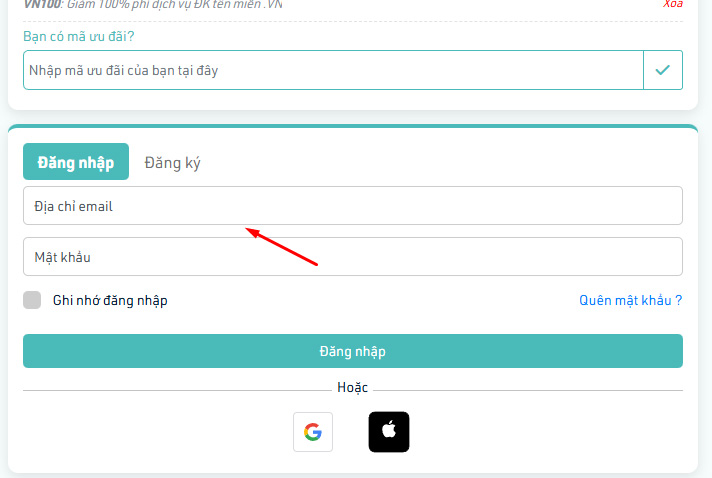Open the Quên mật khẩu ? link

[630, 300]
